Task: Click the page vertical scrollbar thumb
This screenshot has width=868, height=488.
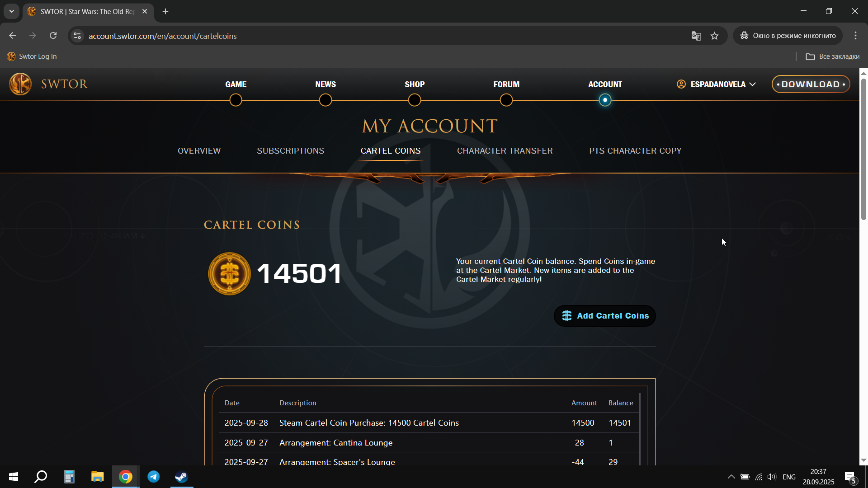Action: pos(863,149)
